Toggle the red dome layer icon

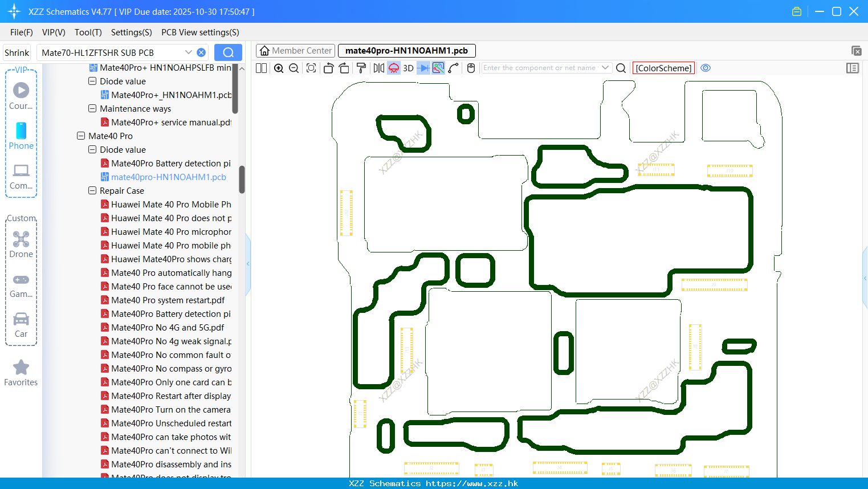tap(394, 68)
